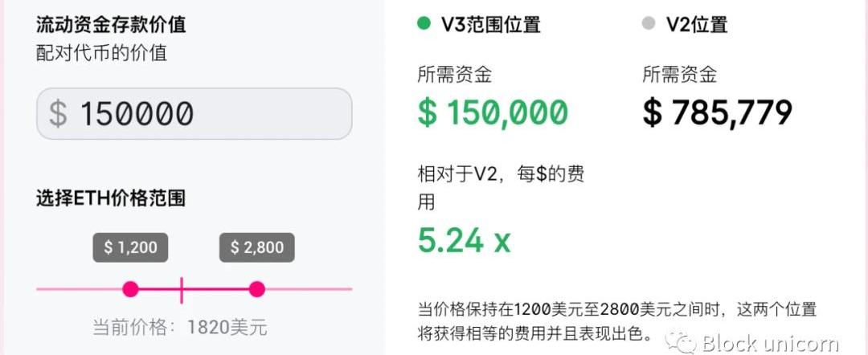Click the 5.24 x fee multiplier
868x355 pixels.
click(464, 241)
